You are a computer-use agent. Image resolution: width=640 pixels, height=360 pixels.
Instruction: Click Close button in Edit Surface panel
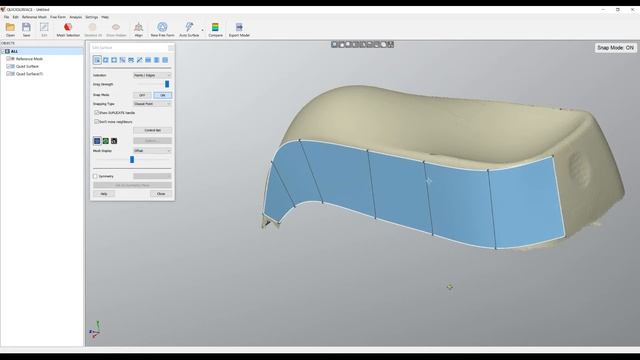click(161, 194)
